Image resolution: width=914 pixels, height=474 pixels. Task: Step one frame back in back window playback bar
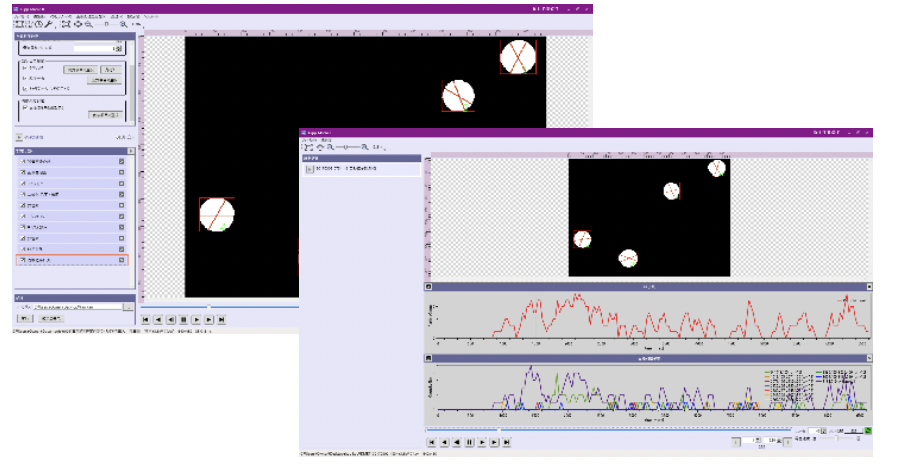(158, 319)
